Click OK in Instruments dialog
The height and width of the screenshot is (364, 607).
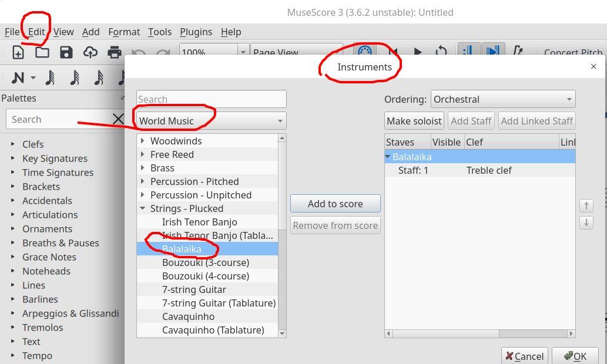click(575, 356)
